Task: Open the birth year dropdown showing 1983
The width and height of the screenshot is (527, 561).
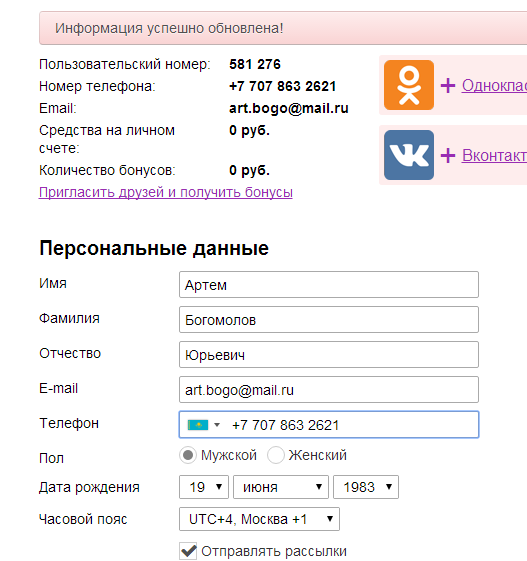Action: (x=366, y=487)
